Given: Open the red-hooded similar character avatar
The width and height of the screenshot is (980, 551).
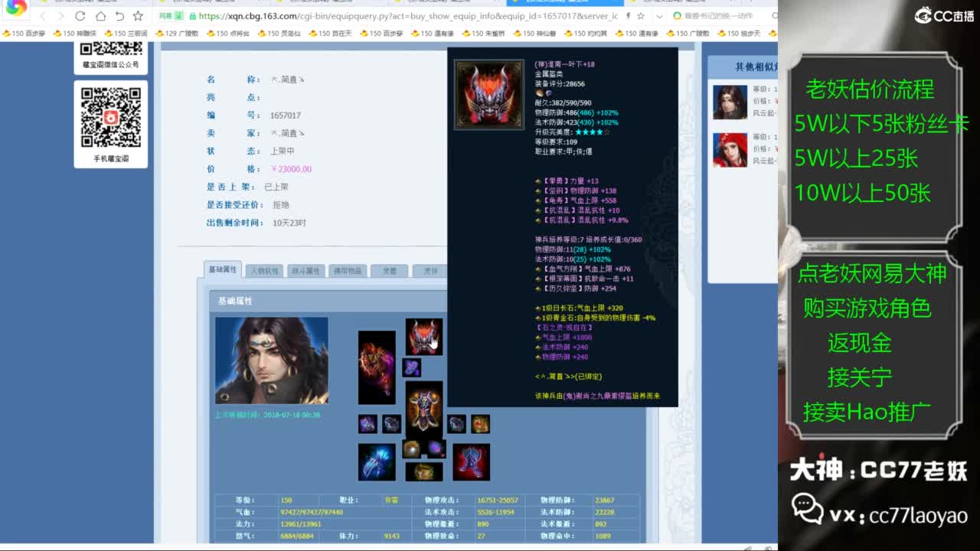Looking at the screenshot, I should pyautogui.click(x=730, y=150).
